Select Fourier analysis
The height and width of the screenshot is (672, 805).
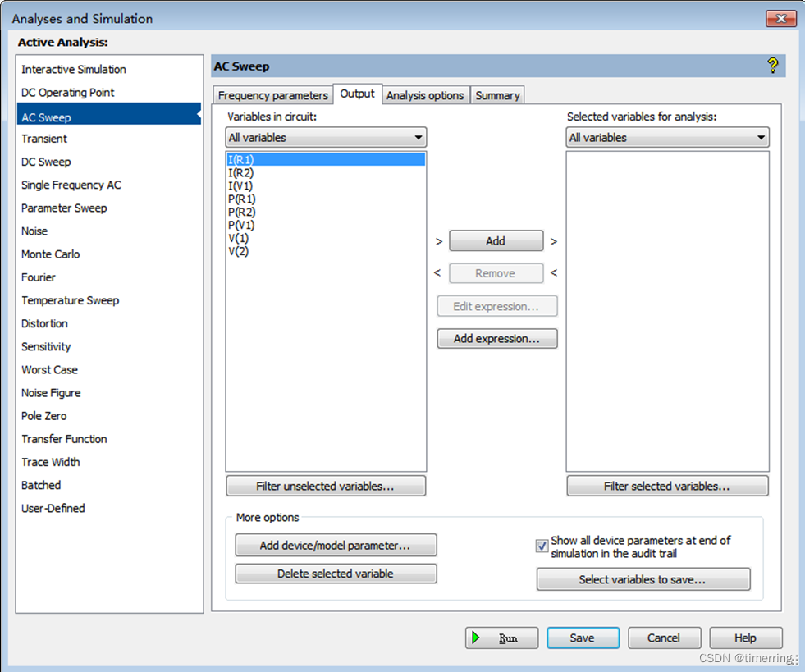click(x=39, y=277)
